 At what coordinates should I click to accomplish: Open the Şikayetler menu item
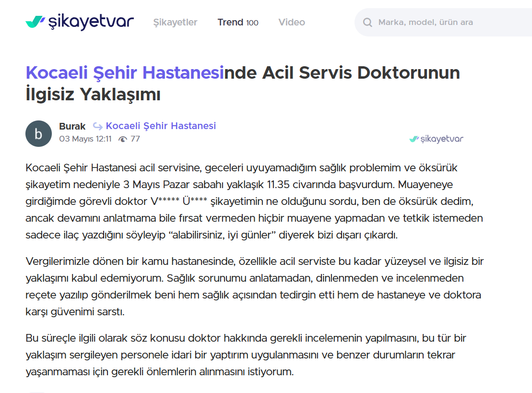pyautogui.click(x=175, y=23)
